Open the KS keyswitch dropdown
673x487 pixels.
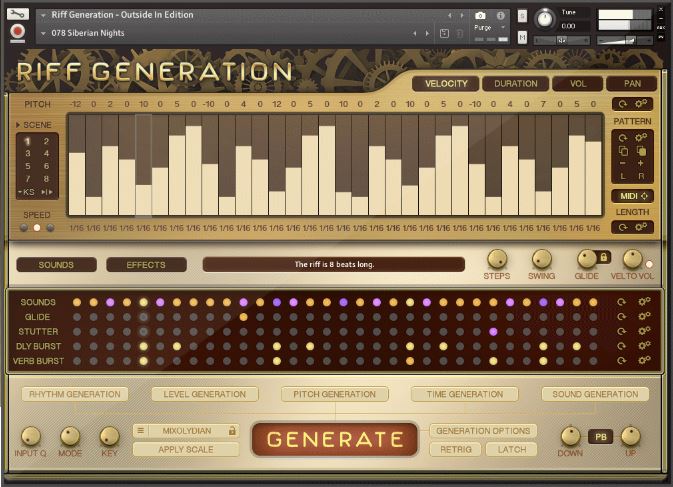click(26, 192)
